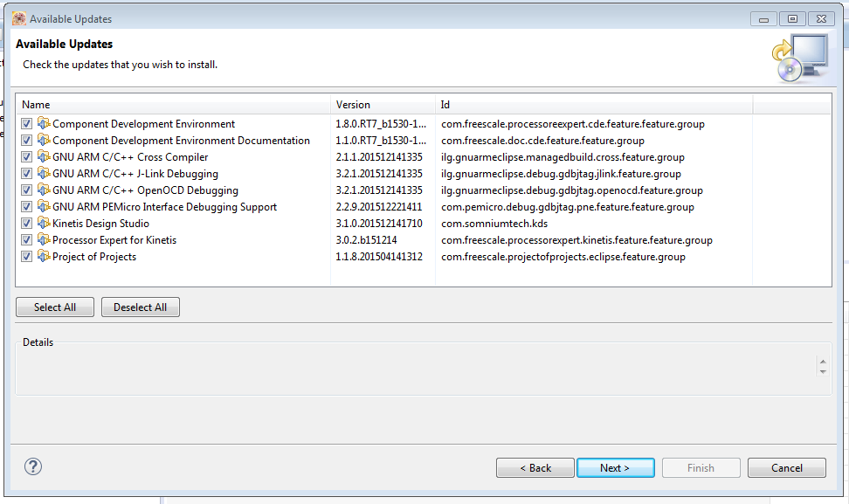Viewport: 849px width, 504px height.
Task: Select version 3.1.0.201512141710 cell
Action: pos(378,223)
